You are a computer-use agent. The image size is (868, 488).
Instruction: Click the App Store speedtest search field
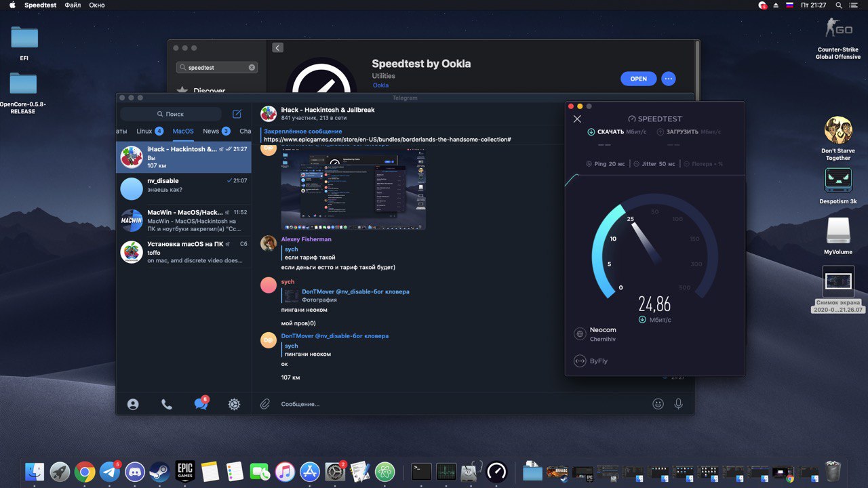(217, 68)
